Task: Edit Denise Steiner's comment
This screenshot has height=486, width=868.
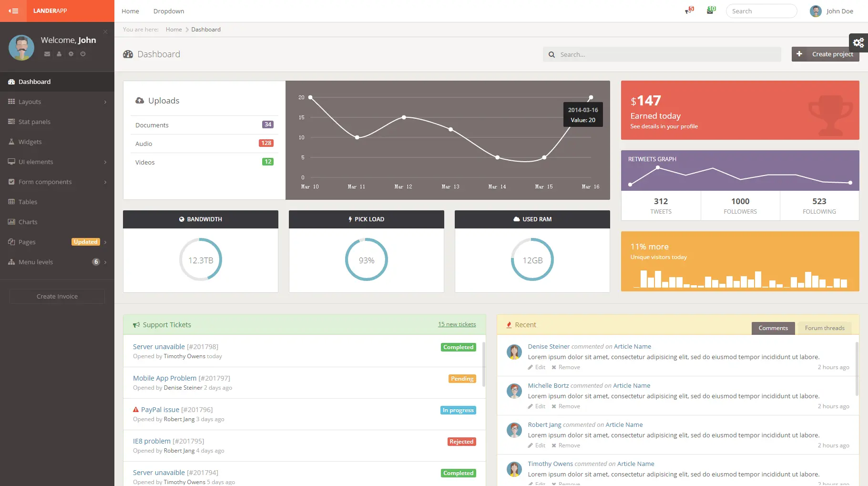Action: (x=537, y=367)
